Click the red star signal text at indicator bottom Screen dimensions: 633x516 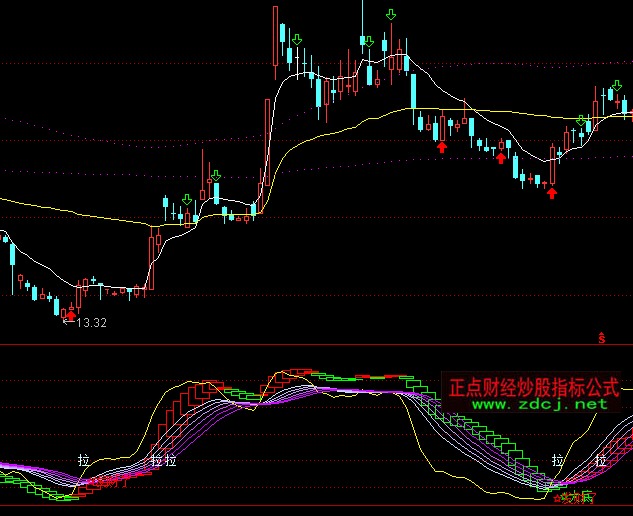572,497
